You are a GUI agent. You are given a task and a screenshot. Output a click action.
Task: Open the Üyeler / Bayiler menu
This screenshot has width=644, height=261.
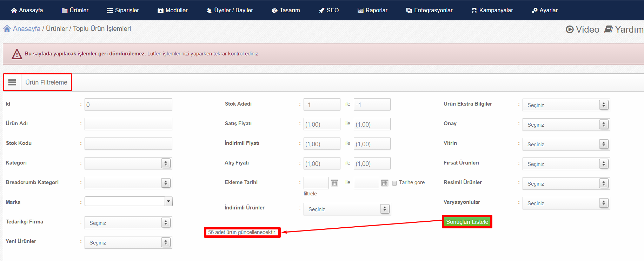point(230,11)
